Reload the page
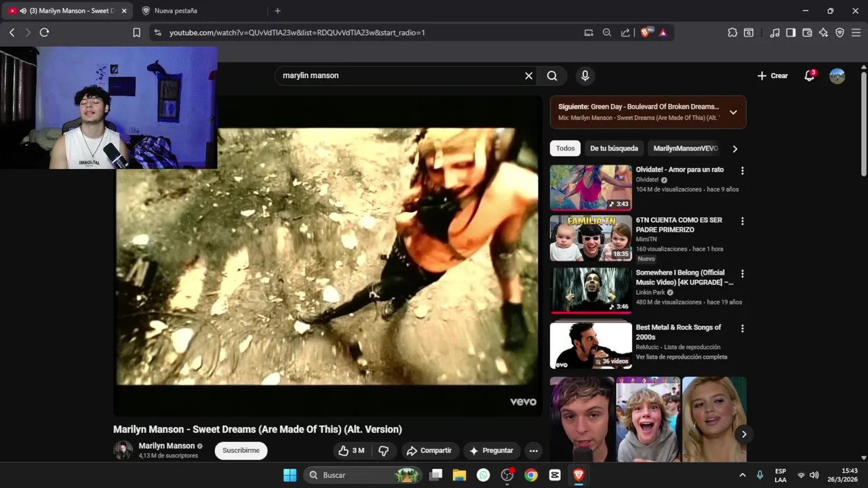 point(44,33)
